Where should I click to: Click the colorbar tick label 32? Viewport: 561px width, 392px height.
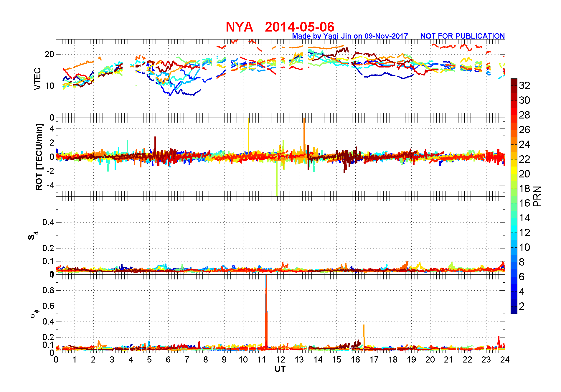(524, 85)
